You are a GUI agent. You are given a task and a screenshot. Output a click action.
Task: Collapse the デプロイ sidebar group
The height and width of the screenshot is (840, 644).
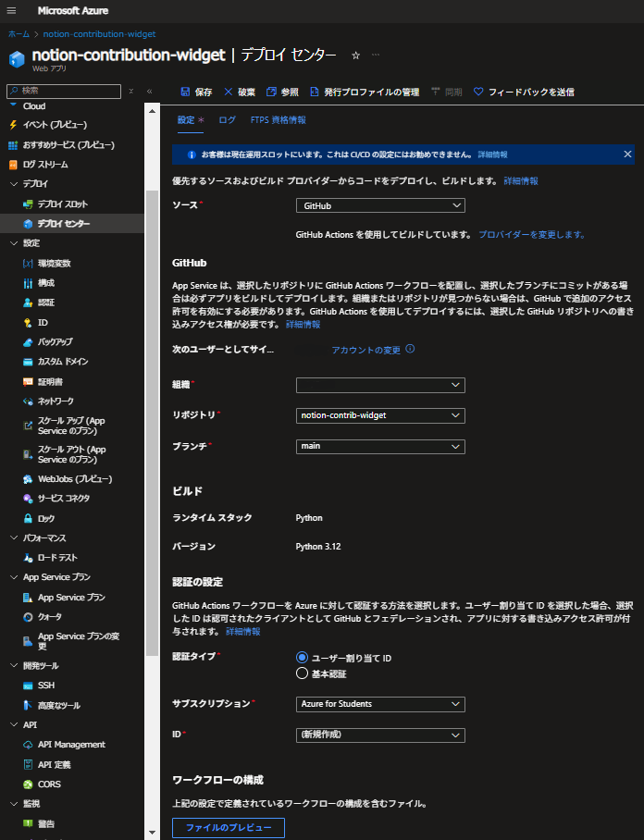(x=14, y=184)
